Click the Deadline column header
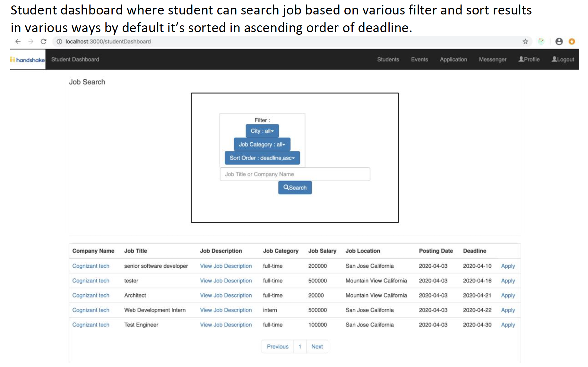 [x=474, y=251]
